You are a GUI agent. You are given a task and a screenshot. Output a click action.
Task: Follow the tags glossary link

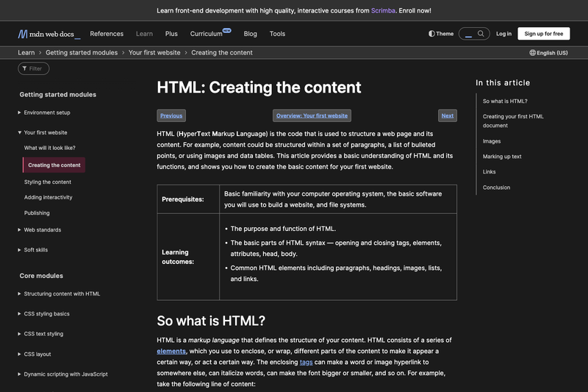(x=306, y=363)
